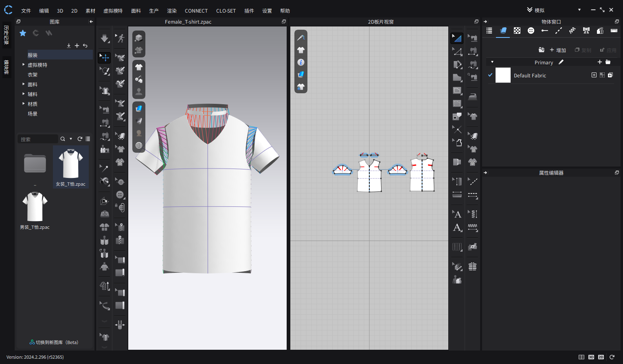The width and height of the screenshot is (623, 364).
Task: Choose the large text A tool in 2D toolbar
Action: (457, 228)
